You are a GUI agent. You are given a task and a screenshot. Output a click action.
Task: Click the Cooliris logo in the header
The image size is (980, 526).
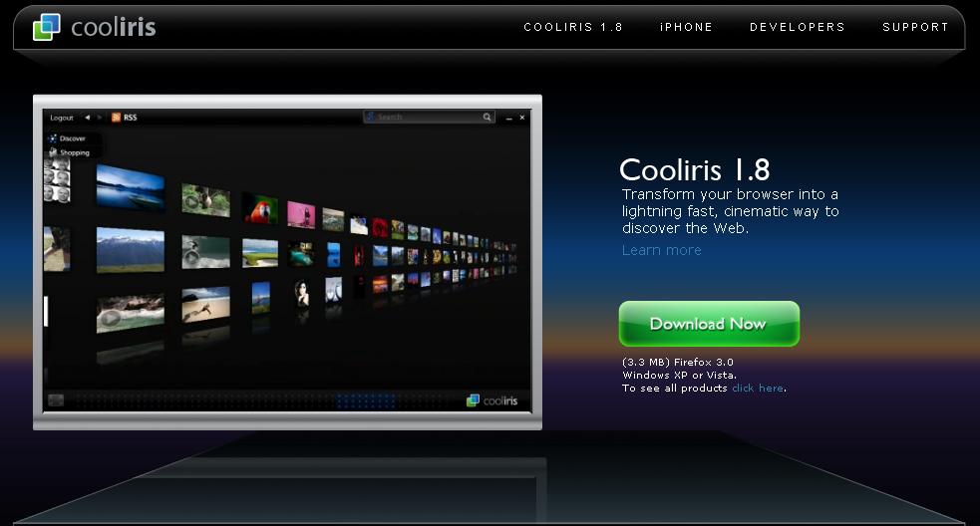point(95,27)
